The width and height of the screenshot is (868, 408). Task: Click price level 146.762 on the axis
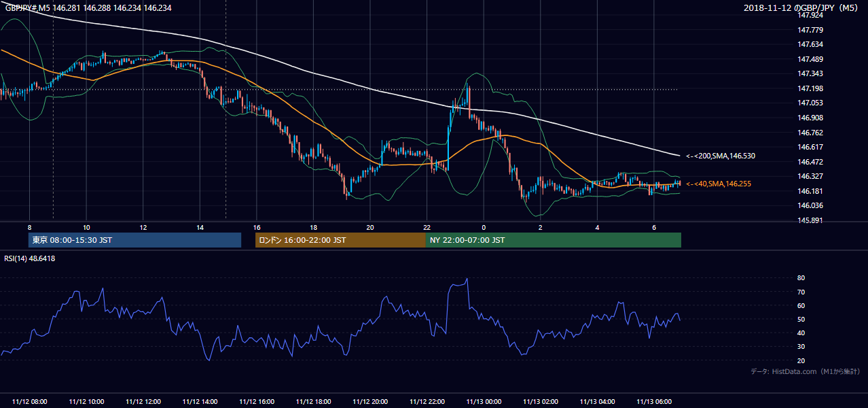(x=811, y=133)
